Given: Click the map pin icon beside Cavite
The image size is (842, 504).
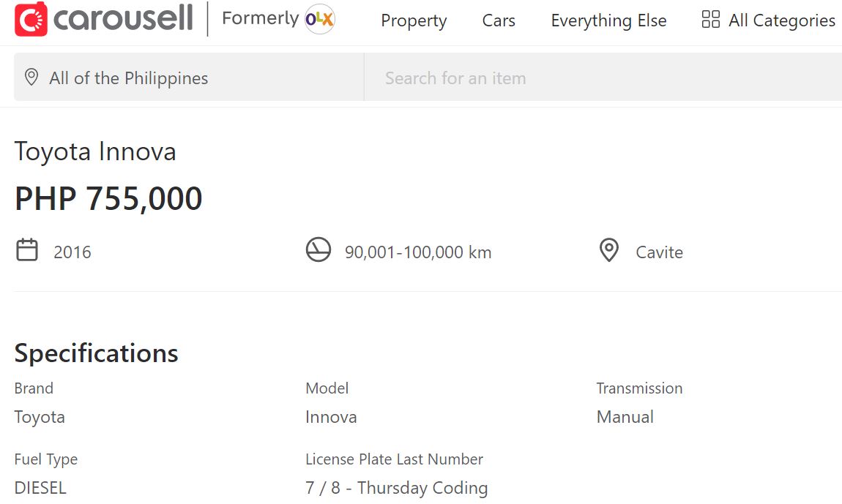Looking at the screenshot, I should (608, 250).
